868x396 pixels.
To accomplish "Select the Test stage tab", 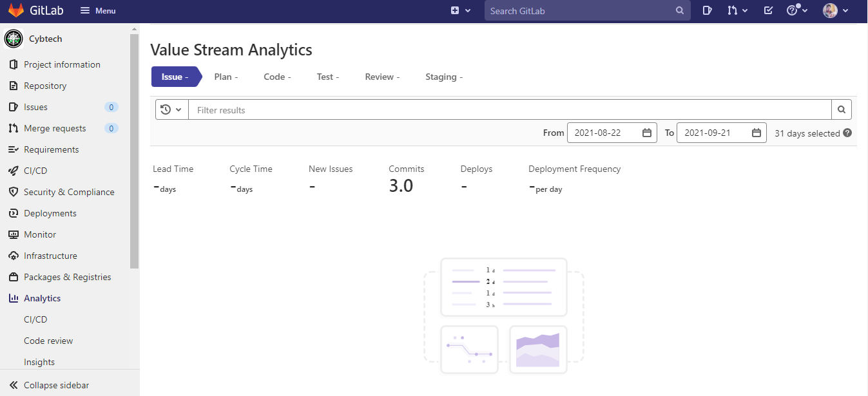I will [x=328, y=77].
